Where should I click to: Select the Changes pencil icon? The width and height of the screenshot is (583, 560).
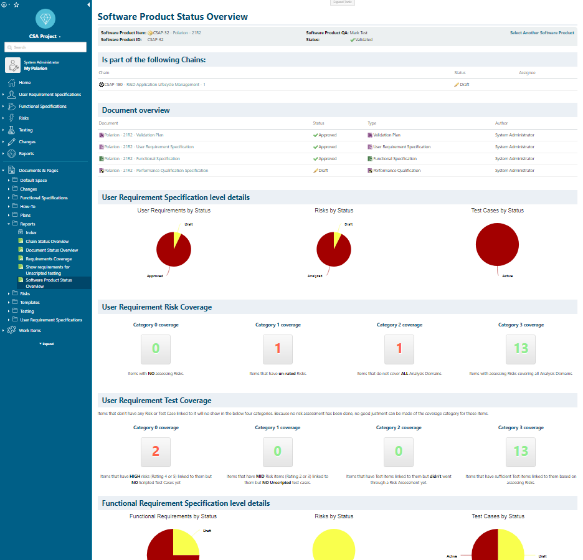pos(12,142)
